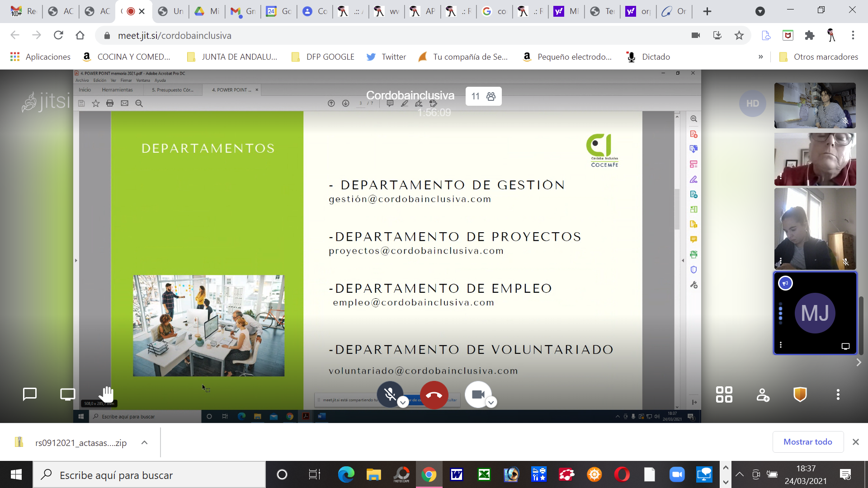Open the Aplicaciones bookmarks shortcut
The height and width of the screenshot is (488, 868).
pyautogui.click(x=41, y=57)
